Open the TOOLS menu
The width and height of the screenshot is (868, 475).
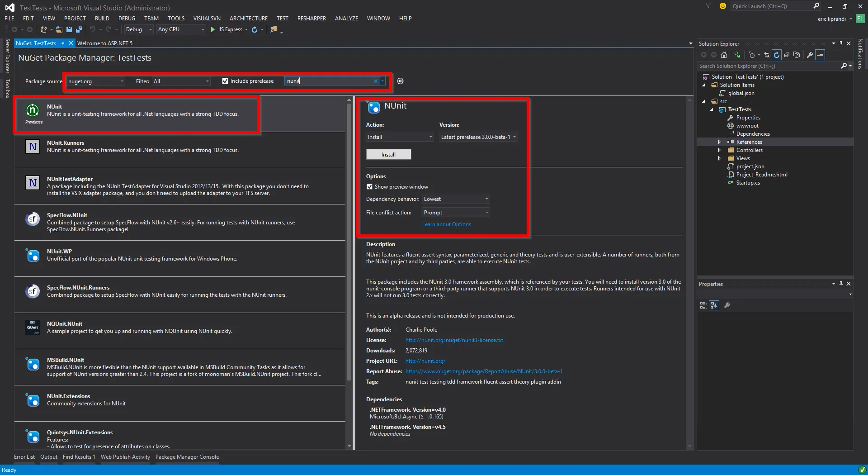[x=176, y=19]
